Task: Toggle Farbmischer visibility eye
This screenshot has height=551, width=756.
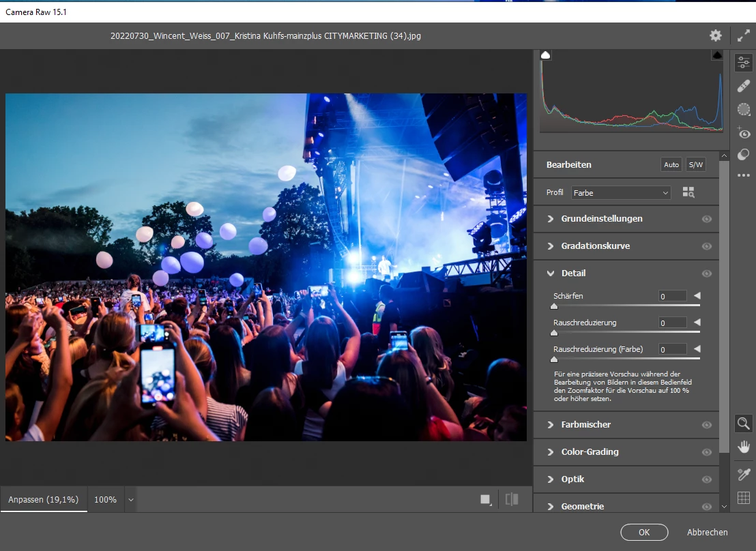Action: coord(707,425)
